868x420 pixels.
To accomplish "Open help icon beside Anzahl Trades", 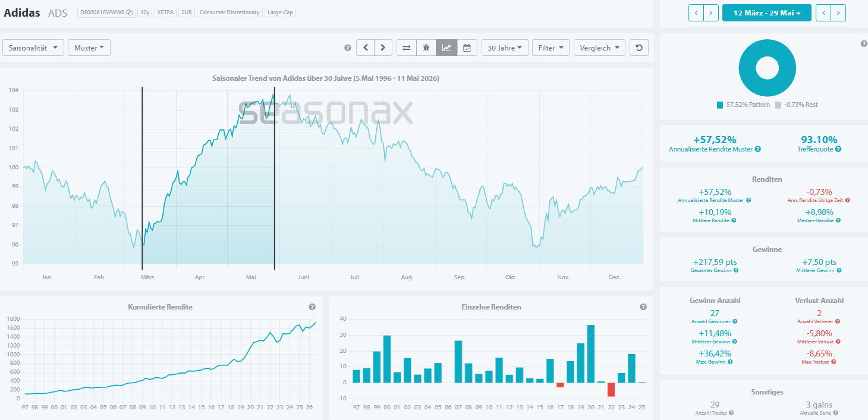I will [731, 413].
